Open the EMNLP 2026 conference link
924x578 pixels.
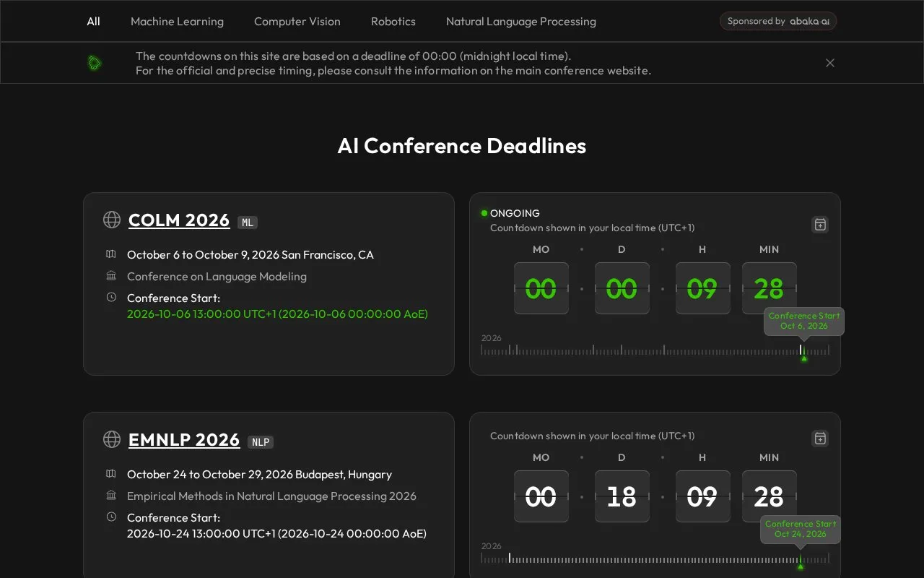point(184,439)
